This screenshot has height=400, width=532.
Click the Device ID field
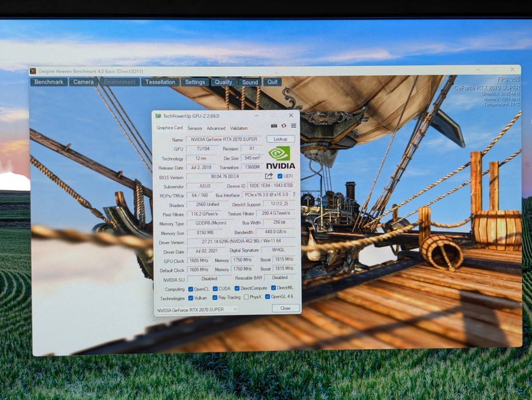point(271,185)
